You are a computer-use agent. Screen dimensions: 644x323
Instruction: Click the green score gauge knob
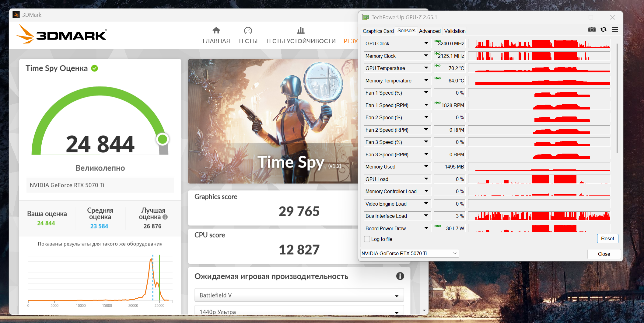click(x=163, y=139)
